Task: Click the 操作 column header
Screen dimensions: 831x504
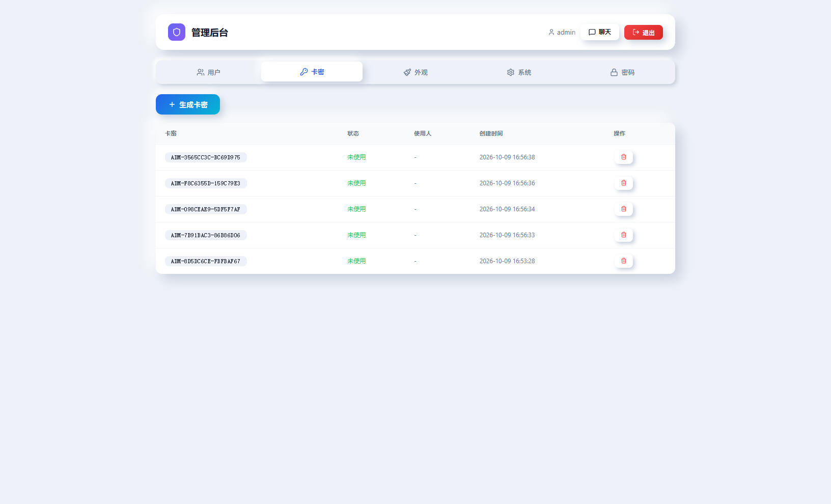Action: (x=619, y=133)
